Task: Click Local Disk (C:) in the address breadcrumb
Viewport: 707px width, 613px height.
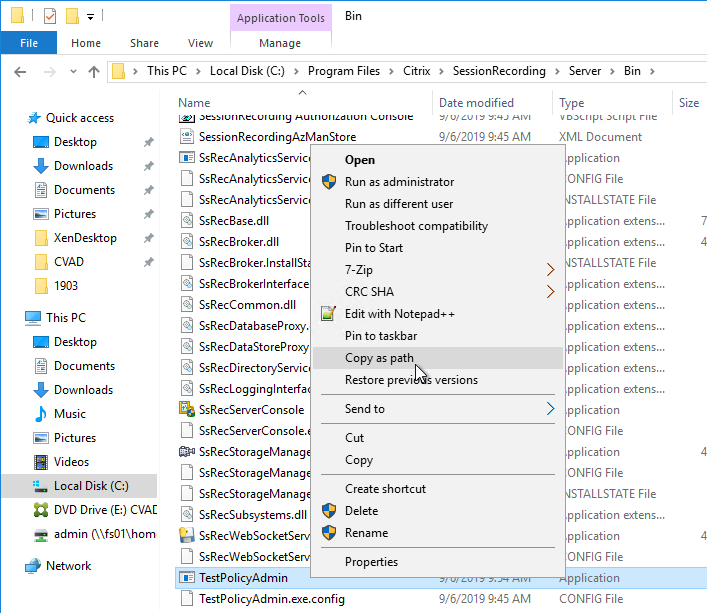Action: [x=247, y=71]
